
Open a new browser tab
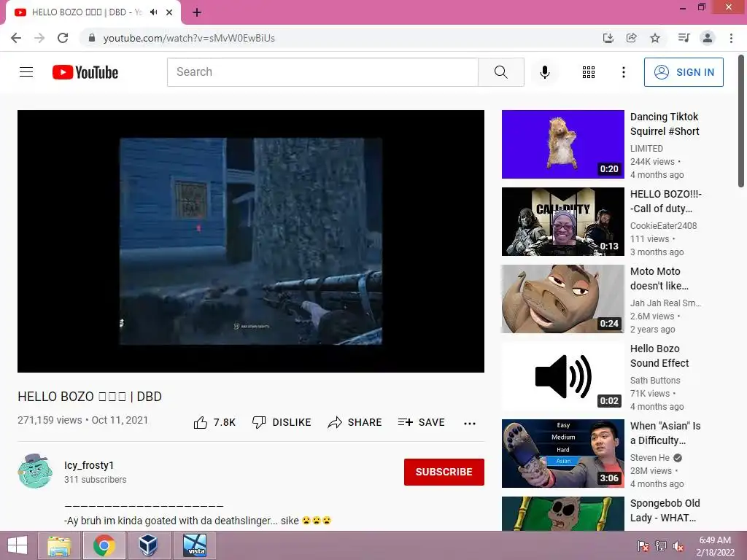click(197, 13)
